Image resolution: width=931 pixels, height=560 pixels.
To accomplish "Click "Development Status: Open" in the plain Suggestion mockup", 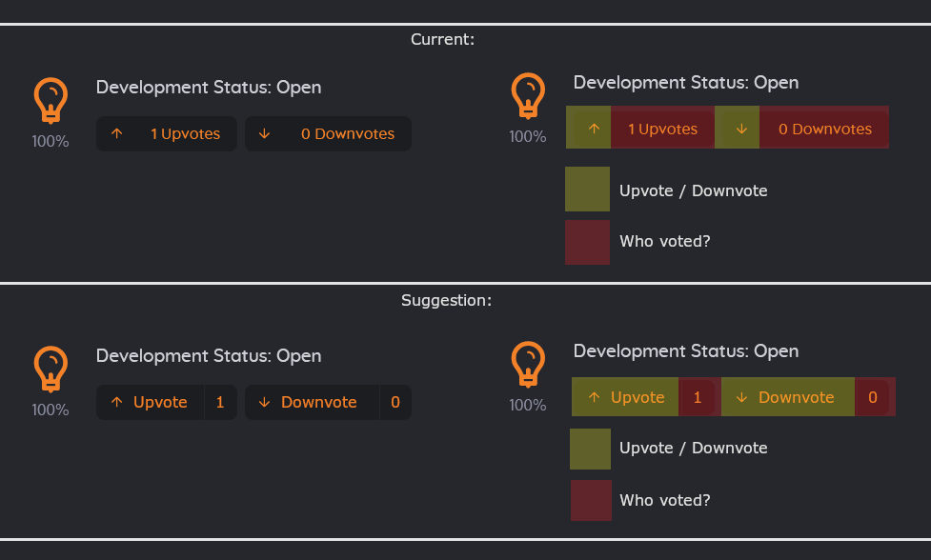I will pos(209,356).
